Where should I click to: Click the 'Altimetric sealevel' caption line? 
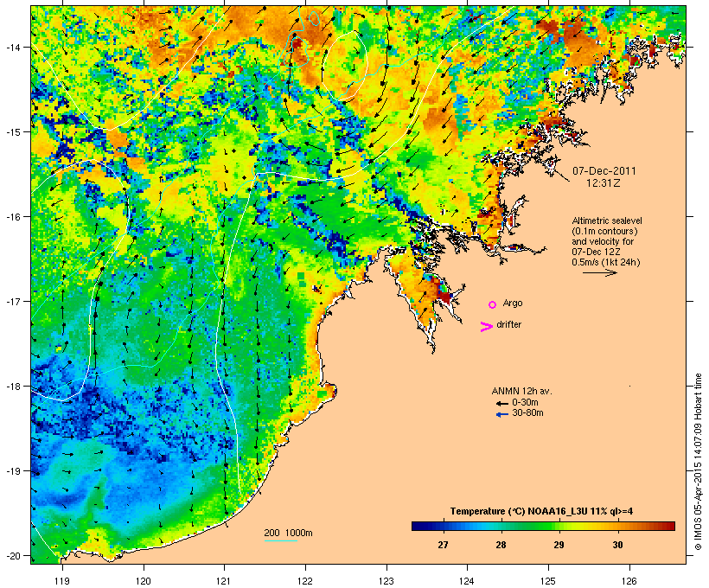[607, 220]
